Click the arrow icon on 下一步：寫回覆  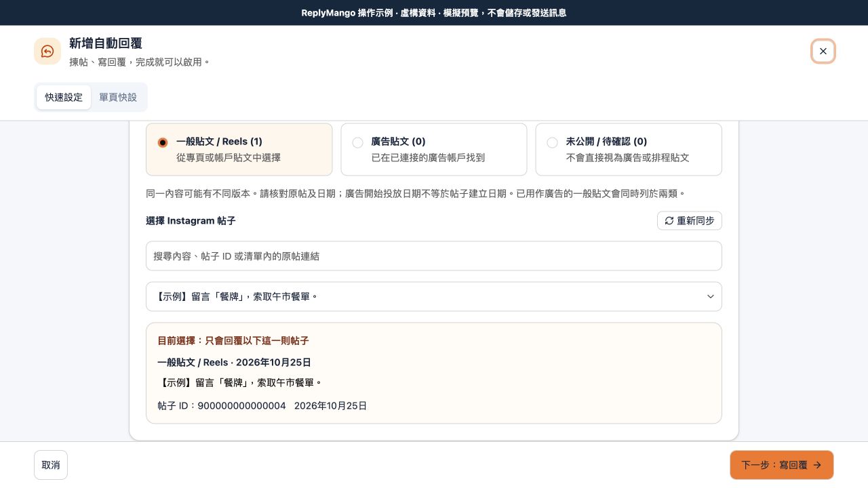pyautogui.click(x=817, y=465)
